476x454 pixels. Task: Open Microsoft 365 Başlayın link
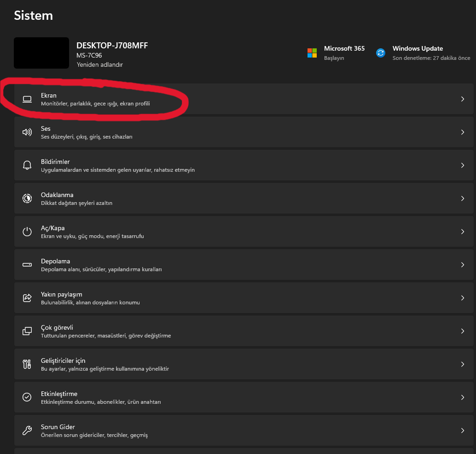tap(334, 58)
